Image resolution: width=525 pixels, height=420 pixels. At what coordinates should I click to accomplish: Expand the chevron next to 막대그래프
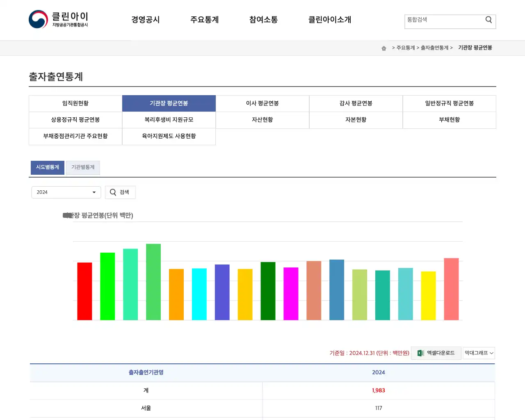click(491, 353)
